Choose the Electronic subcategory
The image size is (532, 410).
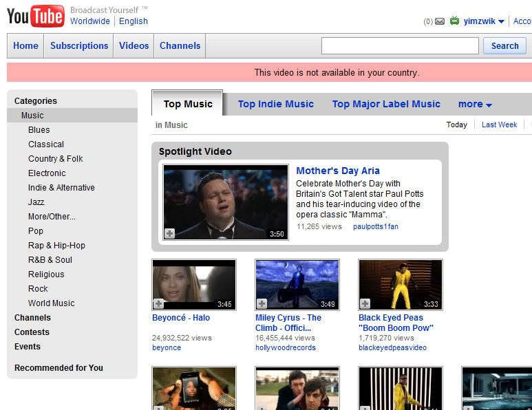(47, 173)
